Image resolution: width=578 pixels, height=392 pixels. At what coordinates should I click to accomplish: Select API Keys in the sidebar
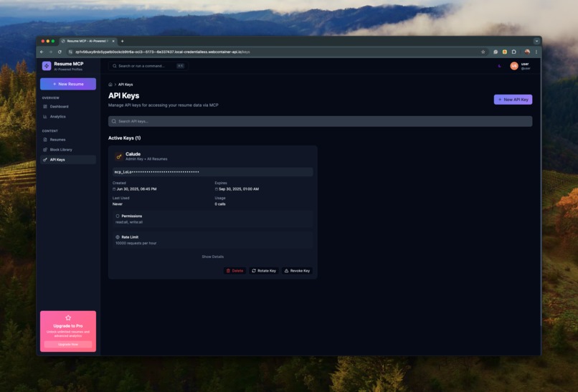tap(68, 160)
